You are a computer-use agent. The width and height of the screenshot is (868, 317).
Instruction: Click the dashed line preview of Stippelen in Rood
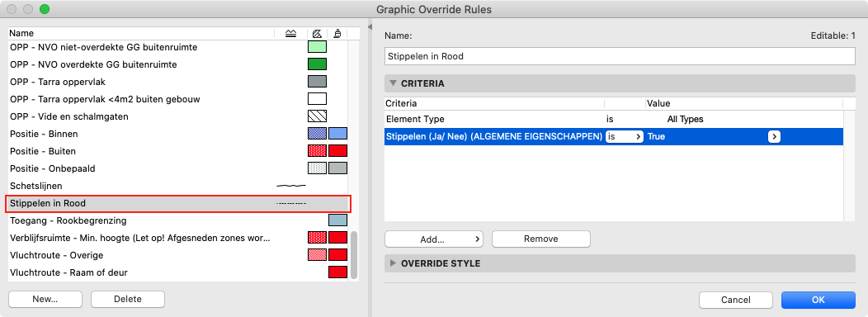(291, 203)
